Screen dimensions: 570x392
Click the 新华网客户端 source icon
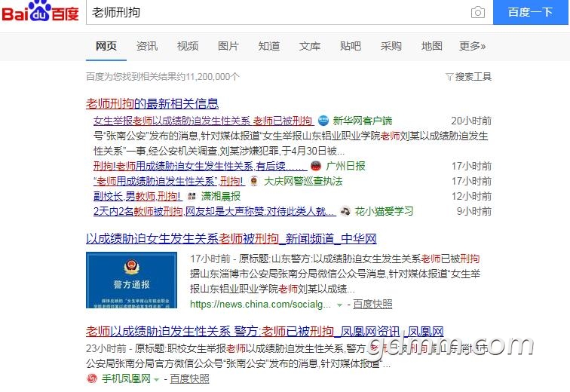click(323, 121)
